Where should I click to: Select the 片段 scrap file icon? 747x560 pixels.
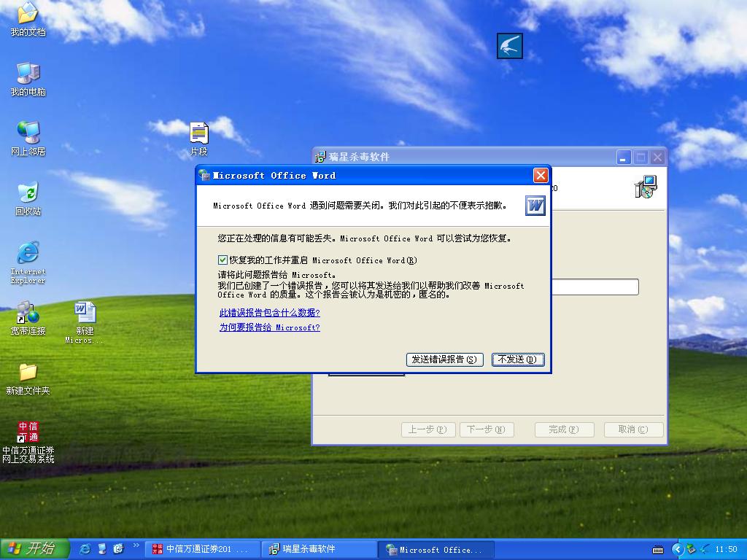(199, 139)
